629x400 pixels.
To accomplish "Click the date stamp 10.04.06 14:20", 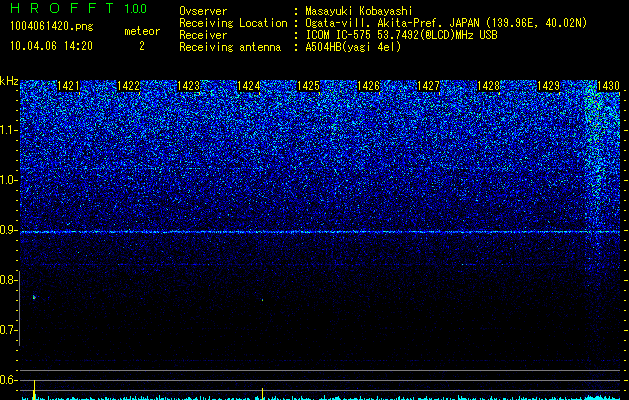I will click(x=51, y=46).
